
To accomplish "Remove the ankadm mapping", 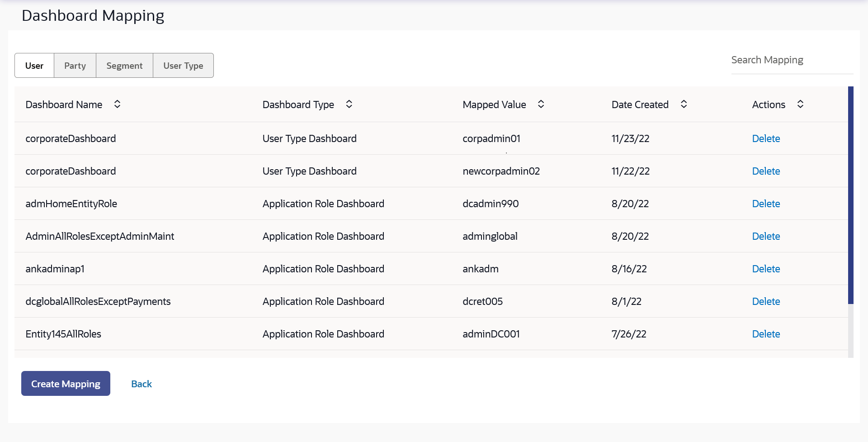I will tap(766, 269).
